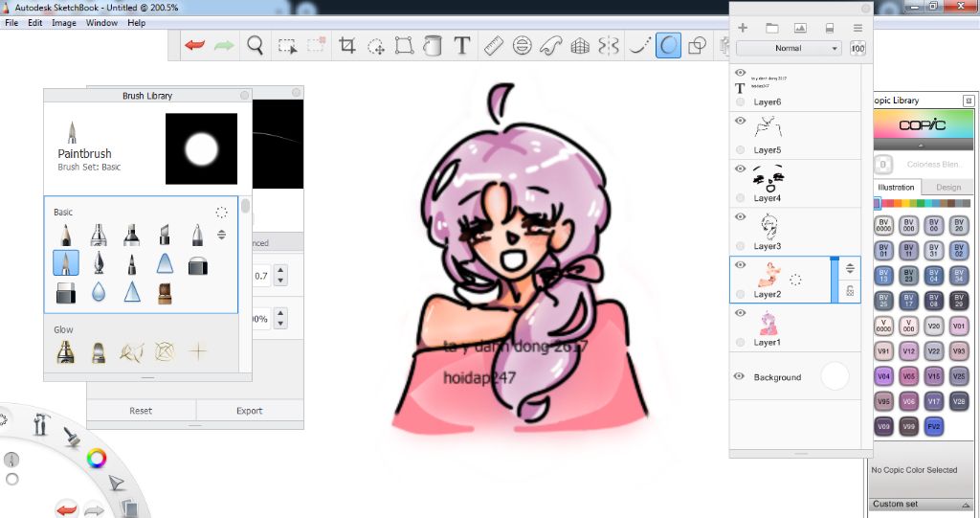Select the Zoom magnifier tool
980x518 pixels.
coord(255,46)
